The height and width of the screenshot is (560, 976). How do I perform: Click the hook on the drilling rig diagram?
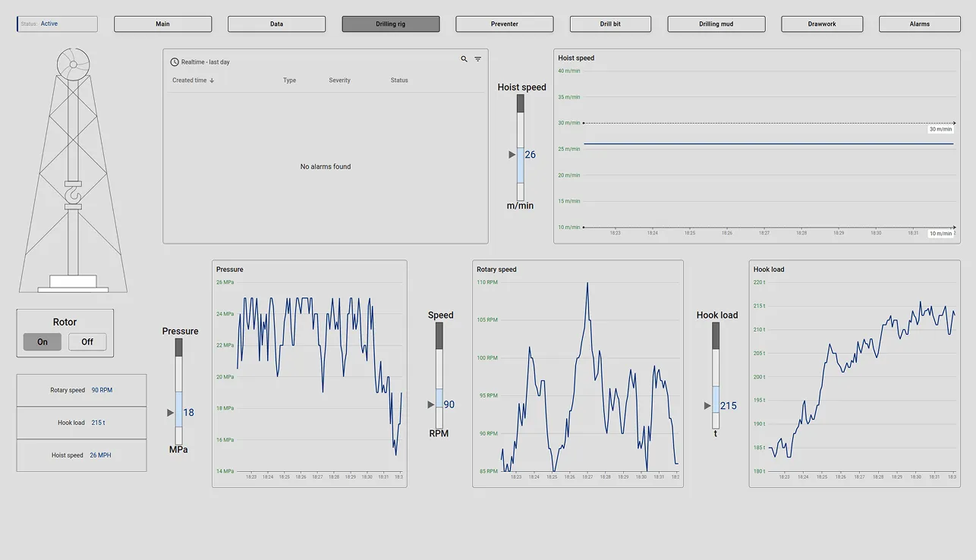73,199
